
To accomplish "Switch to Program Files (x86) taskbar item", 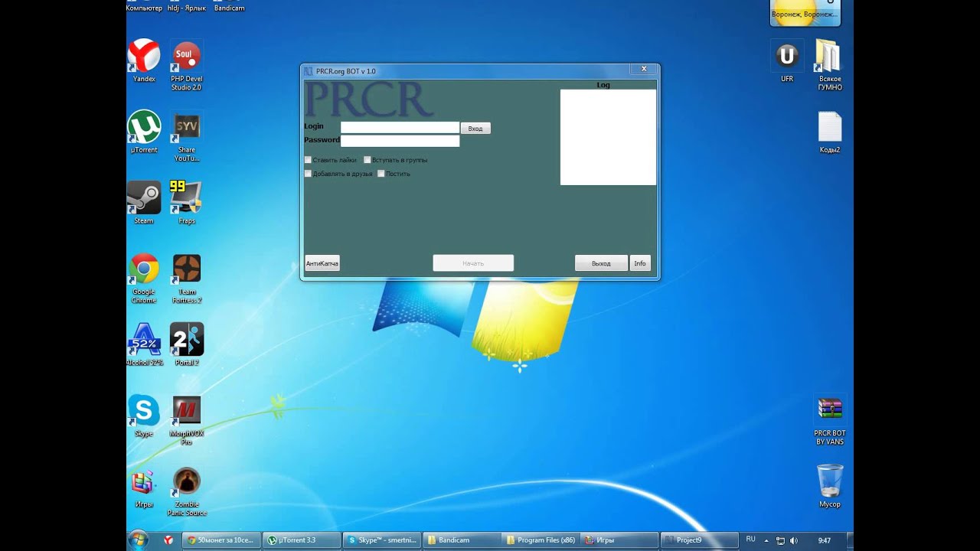I will point(541,540).
